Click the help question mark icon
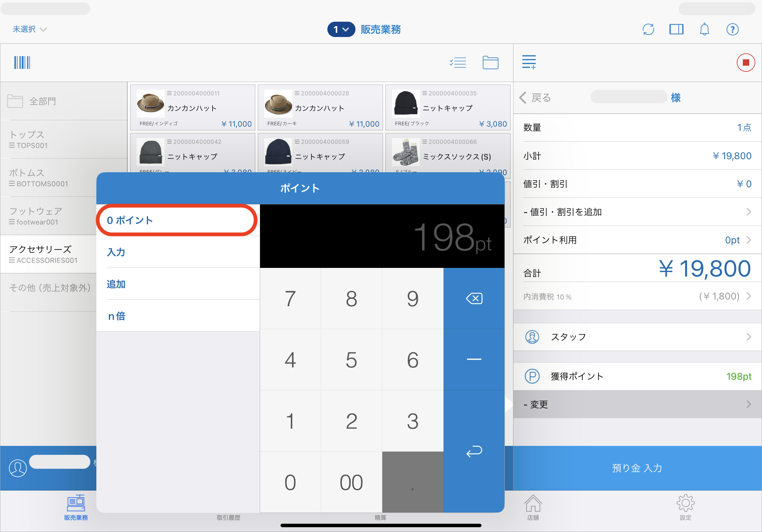 [732, 29]
